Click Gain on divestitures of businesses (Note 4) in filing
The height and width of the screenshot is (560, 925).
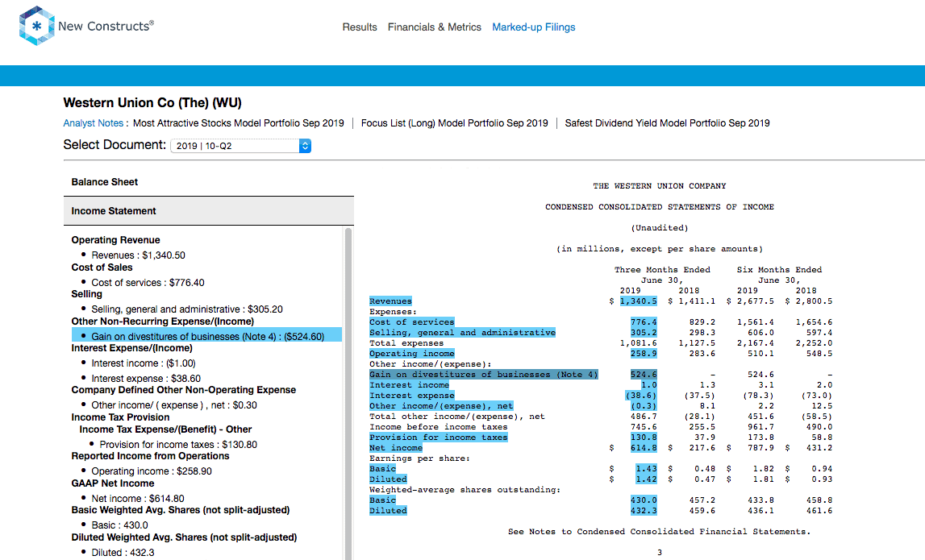click(484, 375)
